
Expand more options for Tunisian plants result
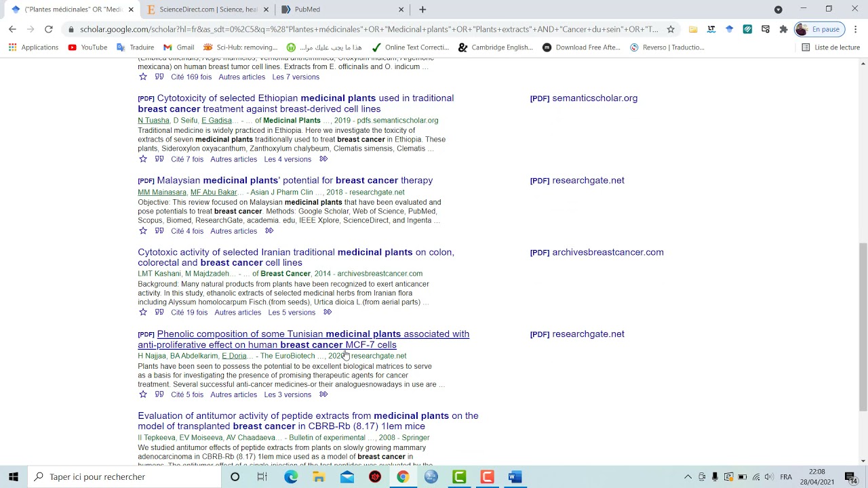pyautogui.click(x=323, y=394)
